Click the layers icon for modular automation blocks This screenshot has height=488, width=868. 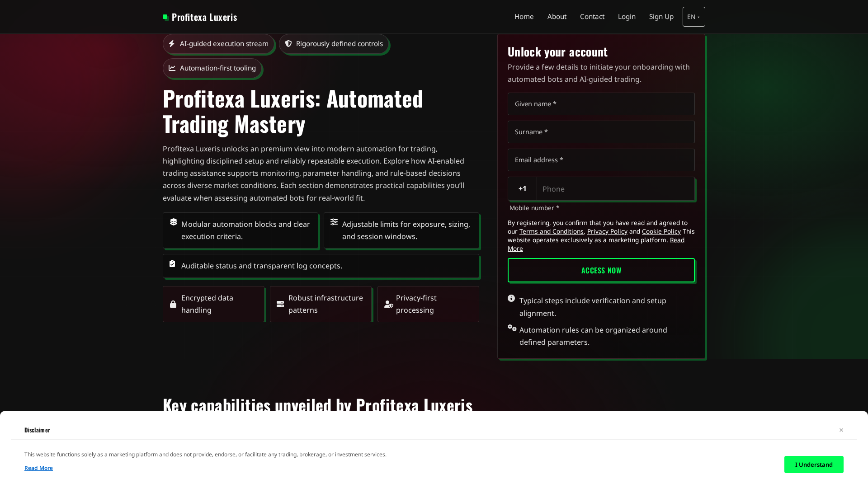click(x=173, y=222)
